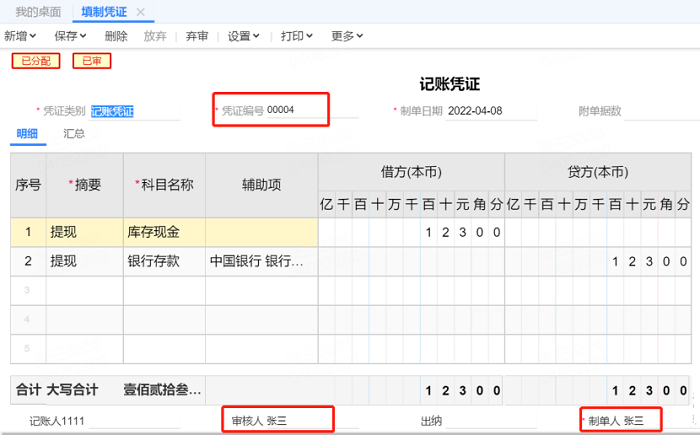Viewport: 700px width, 435px height.
Task: Open the 保存 dropdown menu
Action: click(x=70, y=36)
